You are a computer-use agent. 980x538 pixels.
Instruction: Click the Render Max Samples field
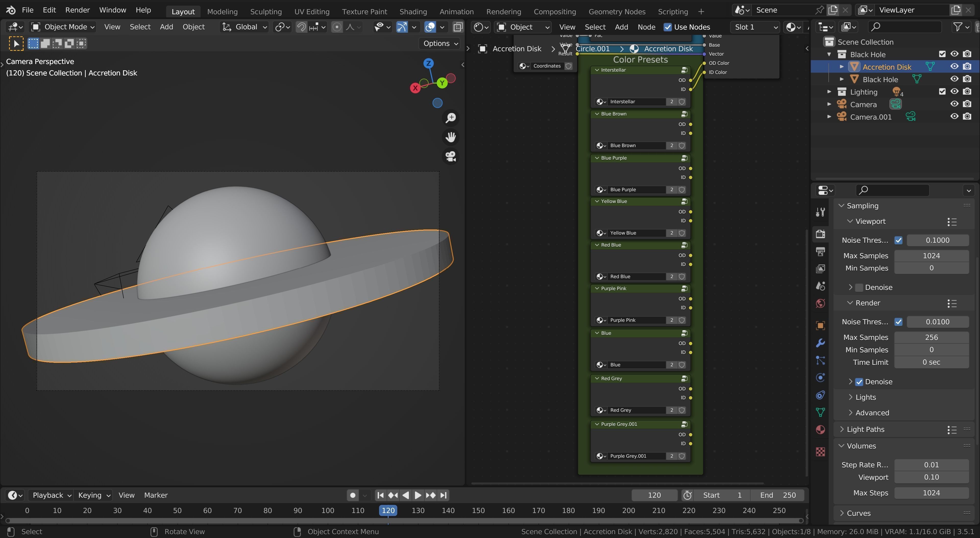(x=931, y=337)
